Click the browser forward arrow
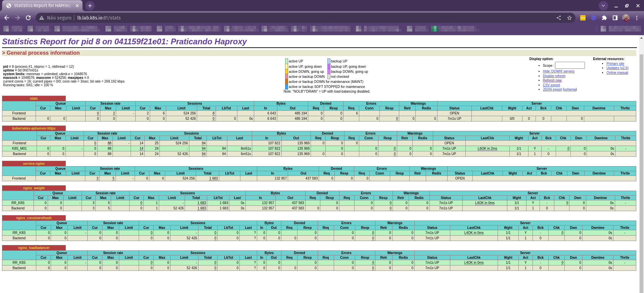The width and height of the screenshot is (644, 293). tap(17, 18)
